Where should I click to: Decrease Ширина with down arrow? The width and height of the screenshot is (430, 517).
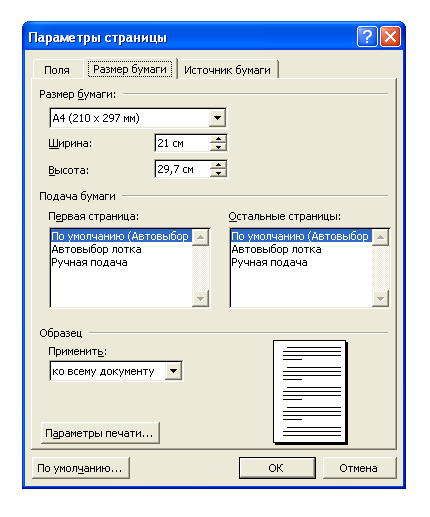[x=218, y=147]
